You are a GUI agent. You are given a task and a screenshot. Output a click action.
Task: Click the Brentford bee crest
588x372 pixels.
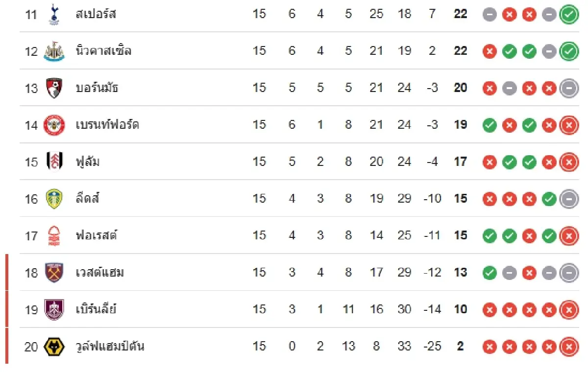coord(54,125)
